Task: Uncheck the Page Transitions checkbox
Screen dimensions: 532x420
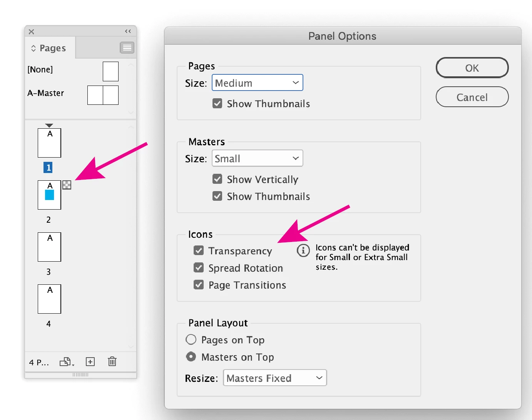Action: [x=199, y=285]
